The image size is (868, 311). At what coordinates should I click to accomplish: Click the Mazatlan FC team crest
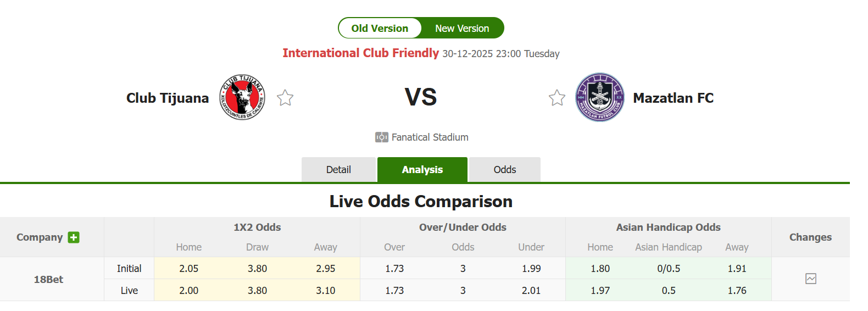tap(599, 98)
